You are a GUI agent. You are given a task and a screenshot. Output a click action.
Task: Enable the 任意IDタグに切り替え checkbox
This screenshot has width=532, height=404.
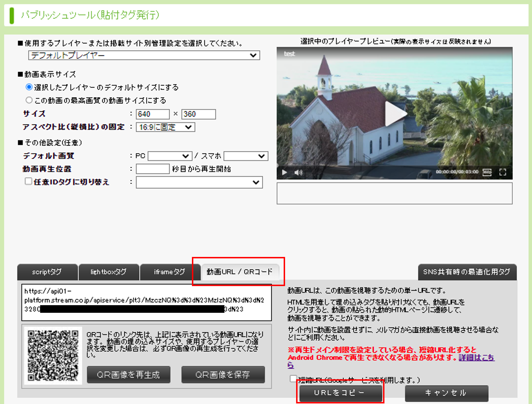(x=28, y=181)
